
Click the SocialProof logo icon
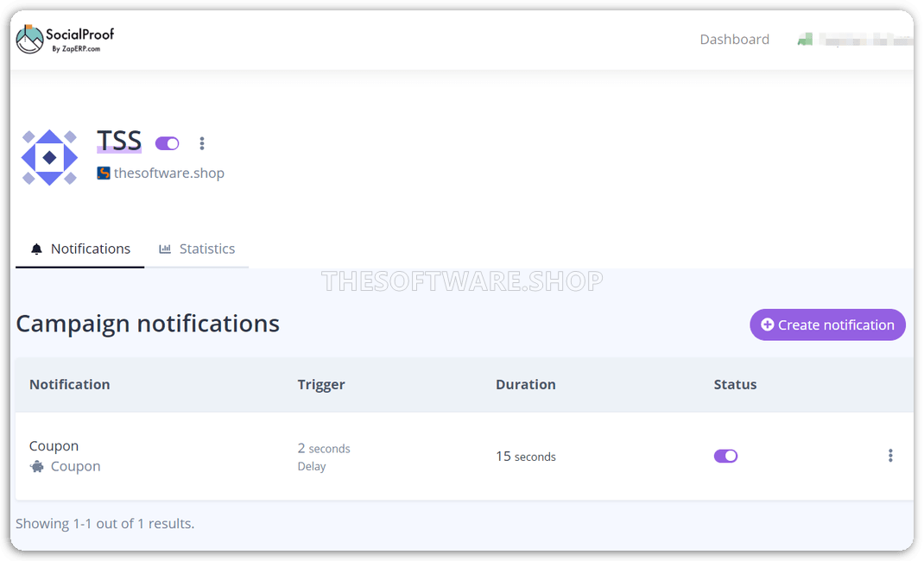click(30, 40)
